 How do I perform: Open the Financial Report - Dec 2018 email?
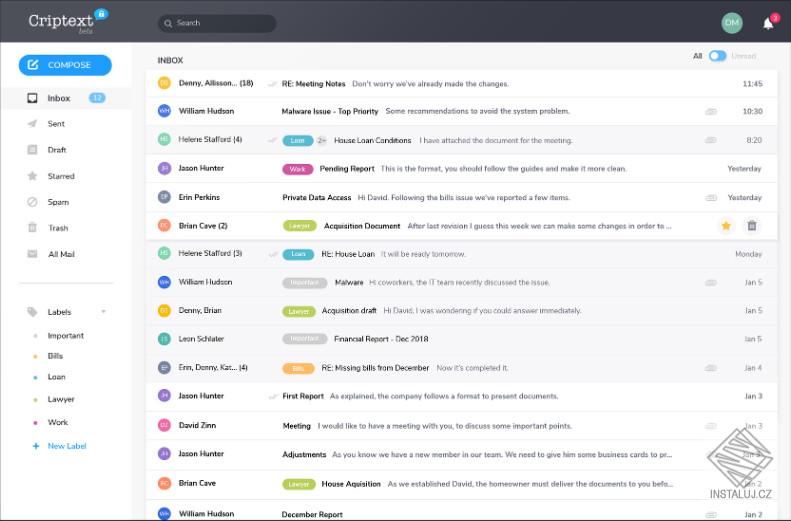[x=461, y=339]
